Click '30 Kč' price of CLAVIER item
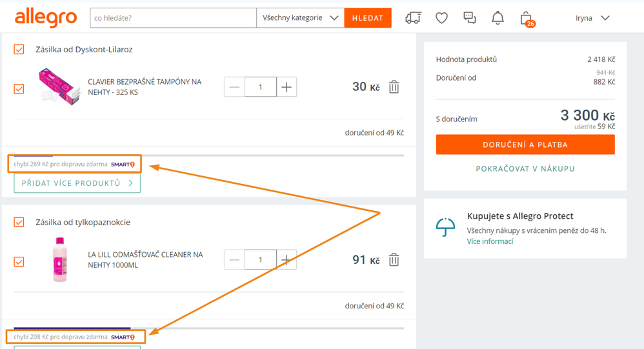644x349 pixels. (x=366, y=86)
